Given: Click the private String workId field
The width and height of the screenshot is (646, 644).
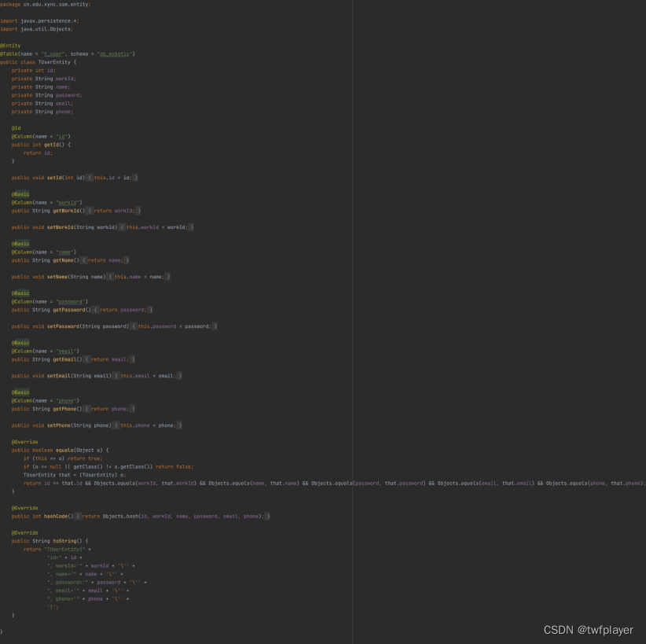Looking at the screenshot, I should [44, 79].
